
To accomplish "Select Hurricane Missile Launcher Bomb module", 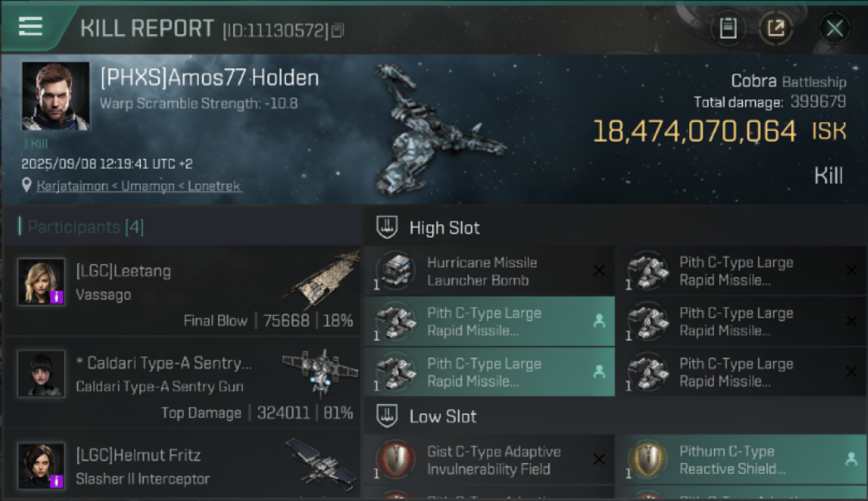I will (x=489, y=271).
